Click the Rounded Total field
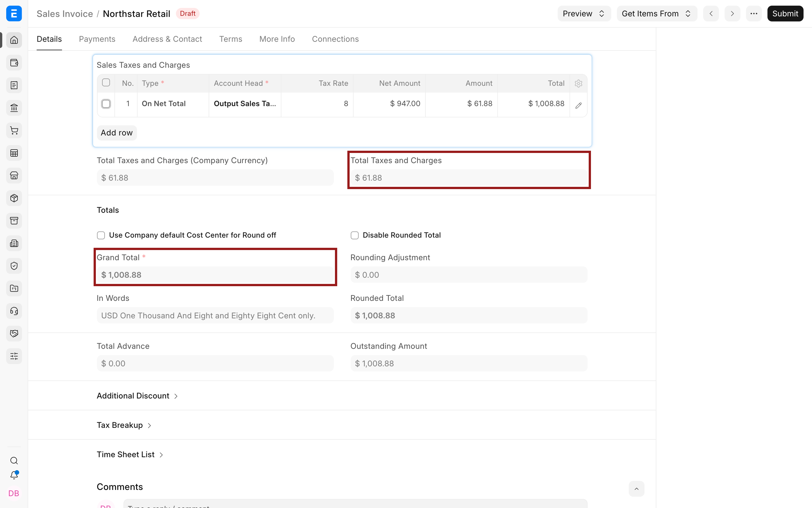 (469, 316)
